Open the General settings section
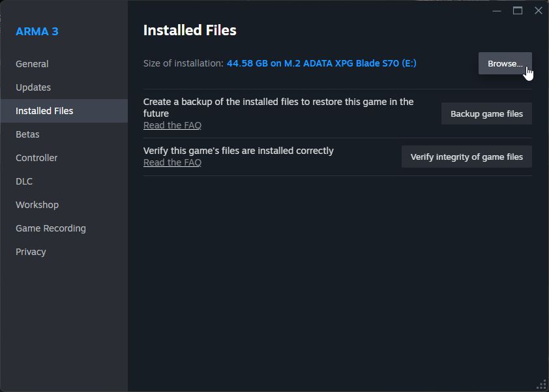The height and width of the screenshot is (392, 549). tap(64, 64)
